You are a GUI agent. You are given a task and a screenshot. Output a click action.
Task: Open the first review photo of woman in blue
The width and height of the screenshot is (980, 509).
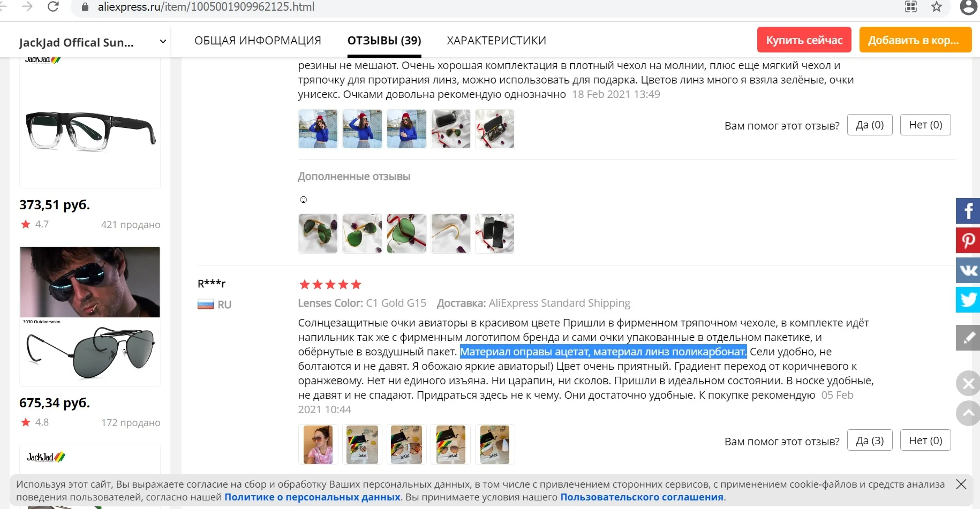[x=318, y=129]
